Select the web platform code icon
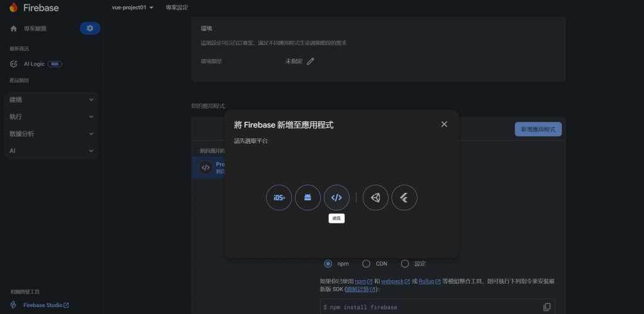Image resolution: width=644 pixels, height=314 pixels. pyautogui.click(x=337, y=198)
